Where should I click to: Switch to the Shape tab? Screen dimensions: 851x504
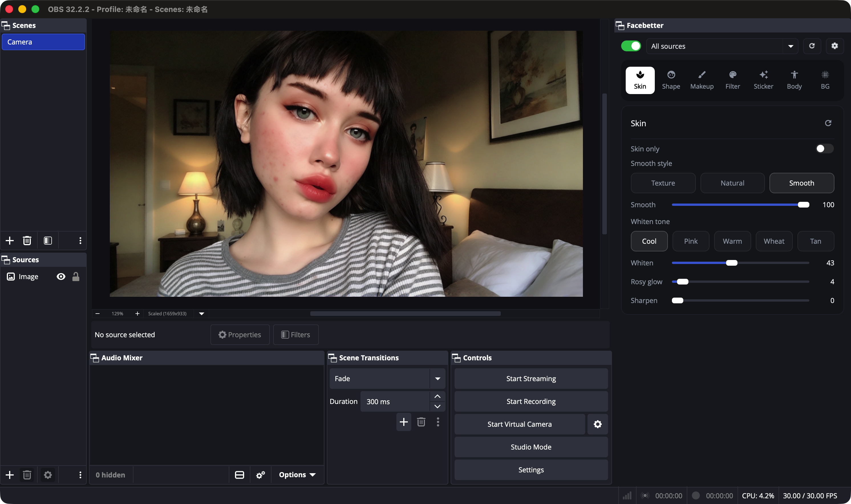(671, 80)
